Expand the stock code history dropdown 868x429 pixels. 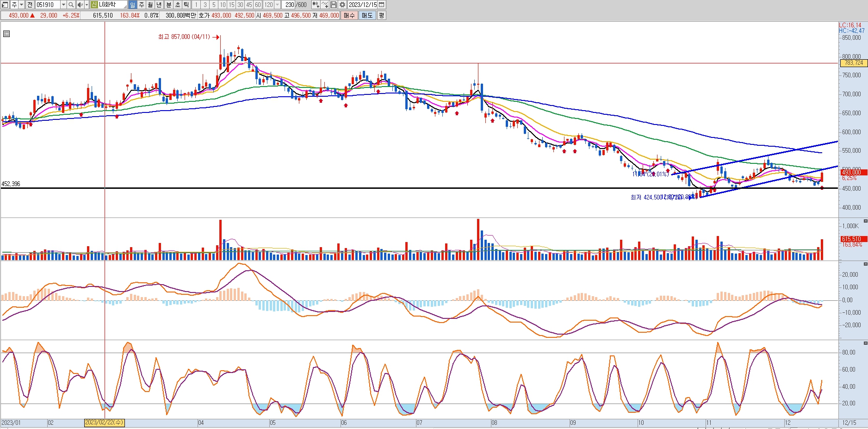pos(63,5)
